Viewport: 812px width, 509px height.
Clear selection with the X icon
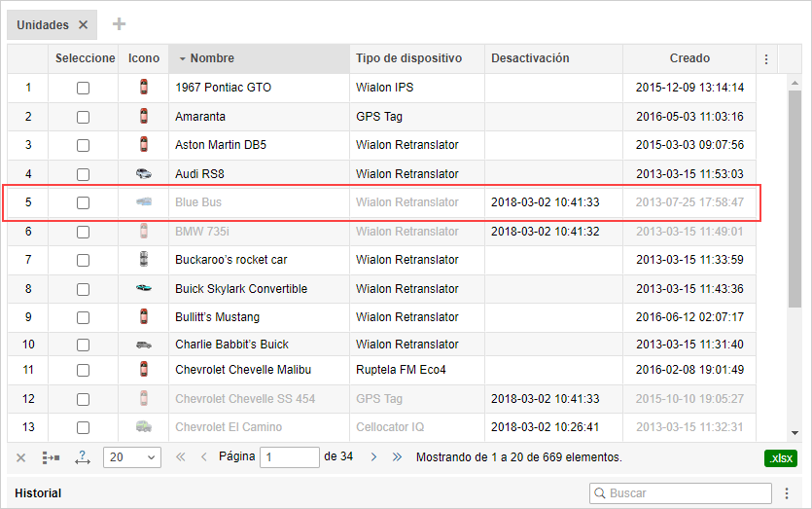click(x=20, y=457)
